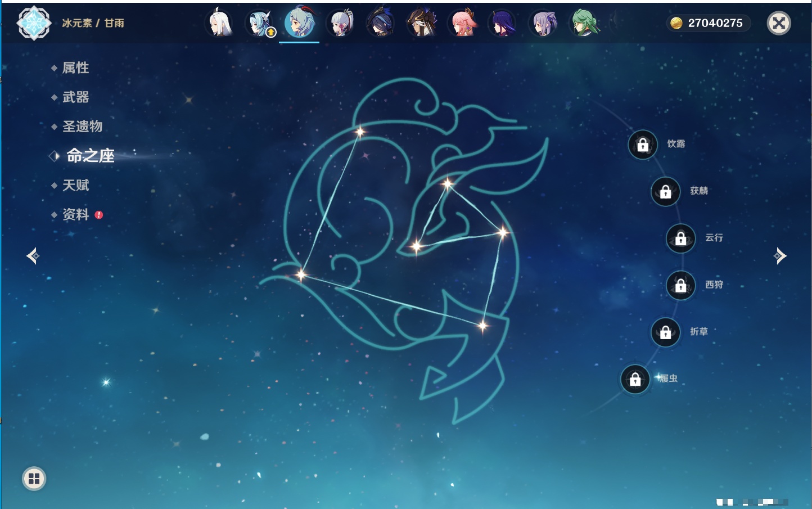Viewport: 812px width, 509px height.
Task: Close the character screen
Action: (779, 23)
